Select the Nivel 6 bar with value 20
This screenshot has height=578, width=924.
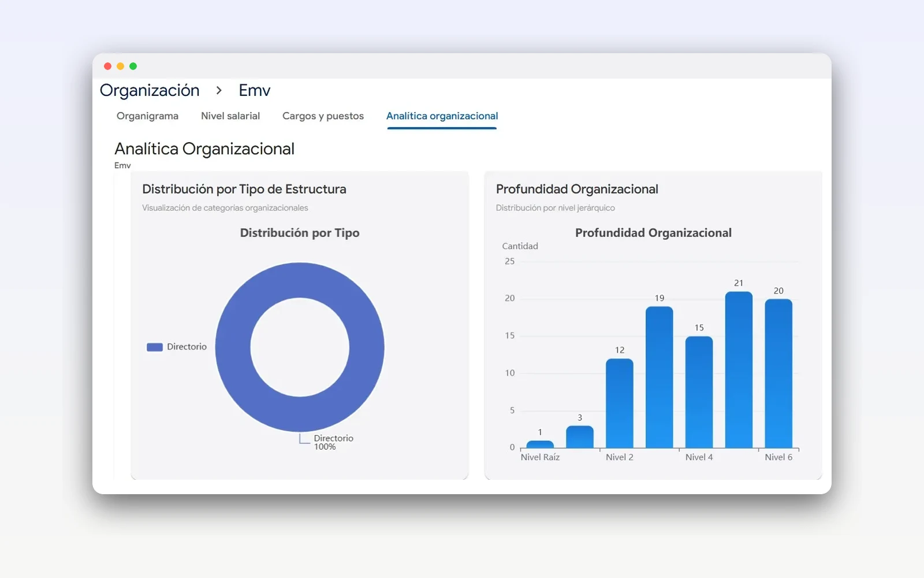(778, 373)
